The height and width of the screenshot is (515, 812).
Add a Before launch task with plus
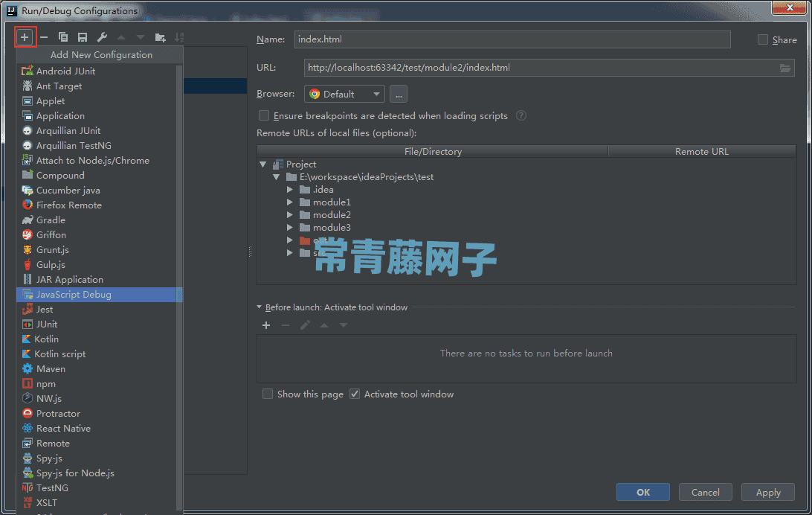[x=266, y=325]
